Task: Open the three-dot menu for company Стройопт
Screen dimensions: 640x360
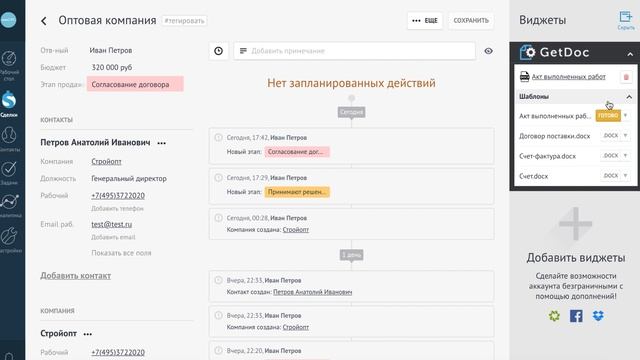Action: [87, 334]
